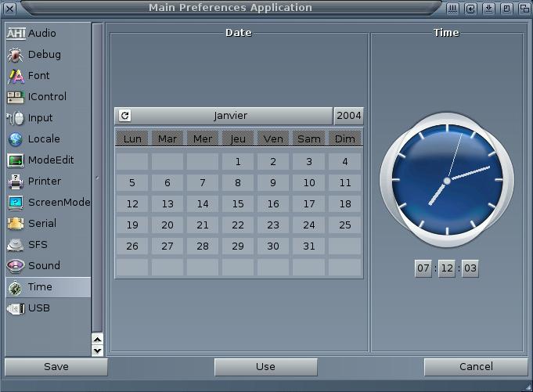Screen dimensions: 533x392
Task: Open the ScreenMode icon
Action: 16,203
